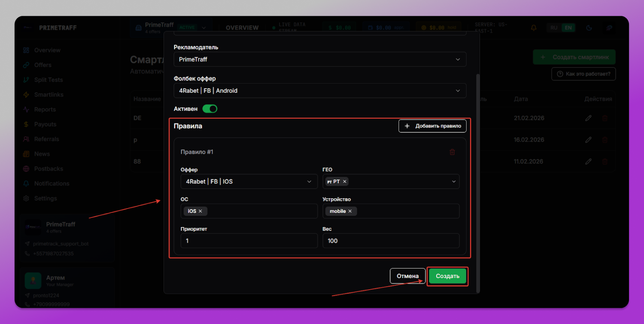Open the Рекламодатель dropdown
Viewport: 644px width, 324px height.
320,59
